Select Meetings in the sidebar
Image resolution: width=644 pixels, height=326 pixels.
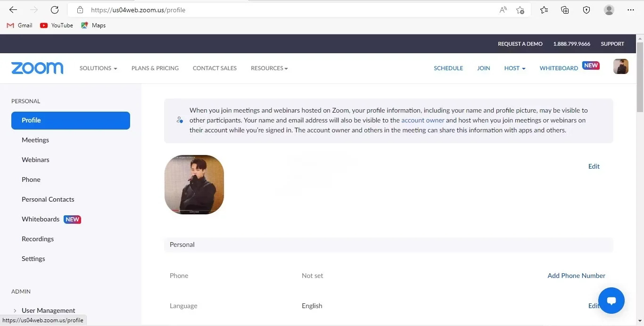pos(35,140)
